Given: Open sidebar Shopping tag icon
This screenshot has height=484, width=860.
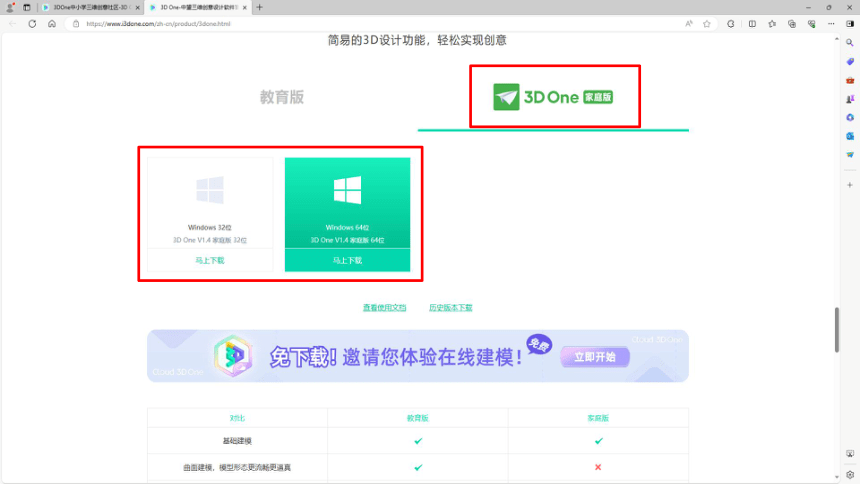Looking at the screenshot, I should coord(850,61).
